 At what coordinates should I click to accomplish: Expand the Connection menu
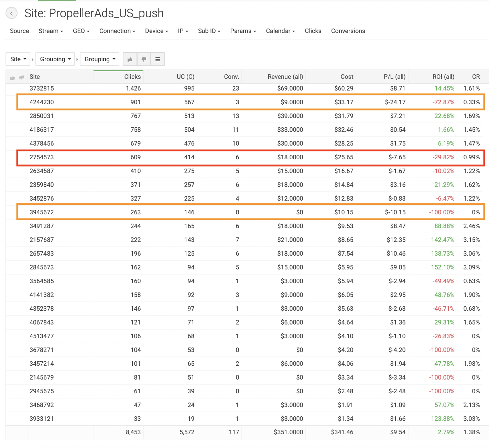click(x=117, y=31)
